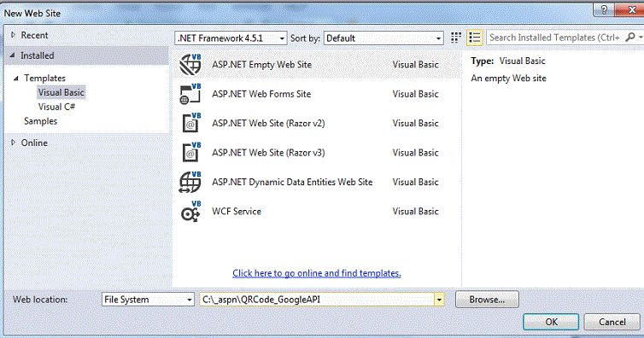Viewport: 644px width, 338px height.
Task: Click the Browse... button
Action: point(487,300)
